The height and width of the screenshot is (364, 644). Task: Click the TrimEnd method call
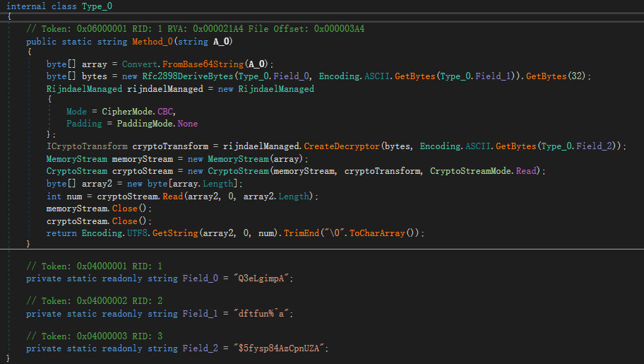point(302,233)
